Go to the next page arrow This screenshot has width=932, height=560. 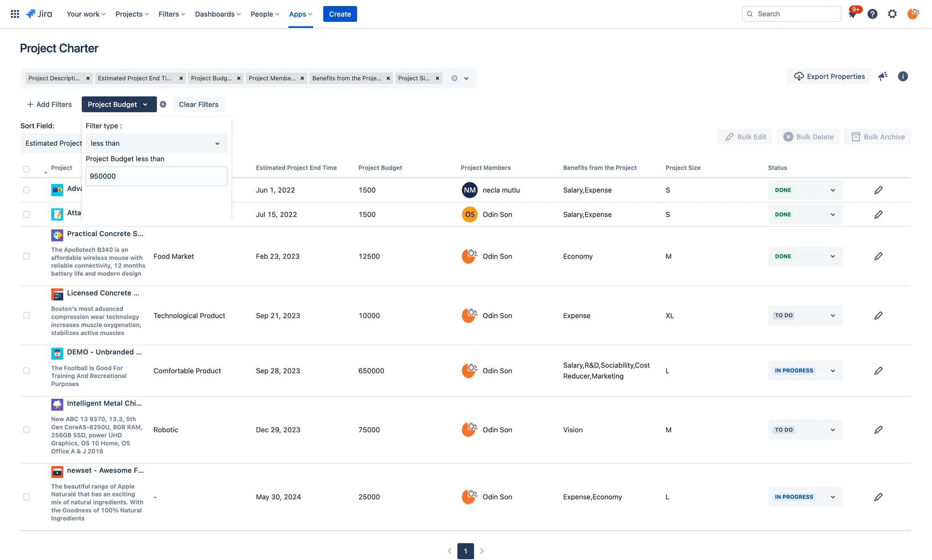tap(482, 551)
